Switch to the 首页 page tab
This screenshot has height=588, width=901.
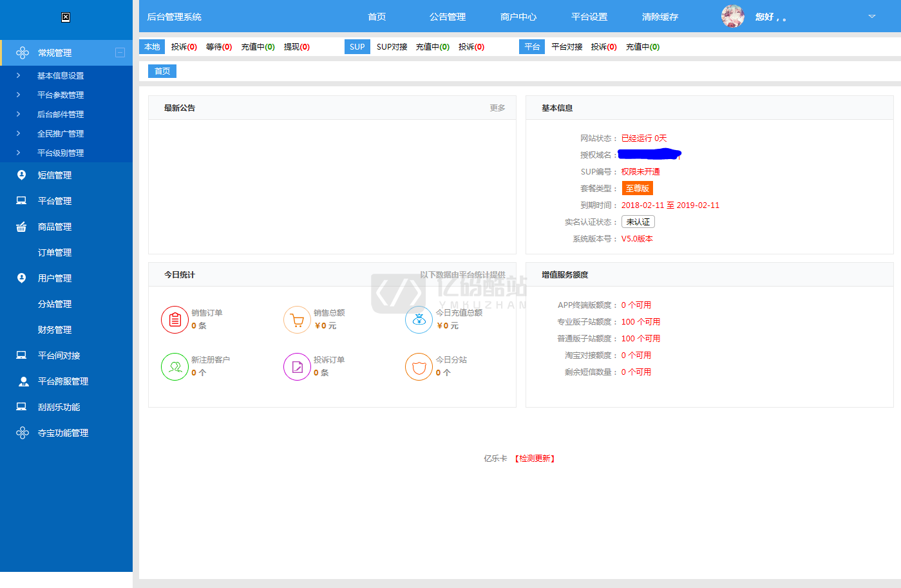point(162,71)
